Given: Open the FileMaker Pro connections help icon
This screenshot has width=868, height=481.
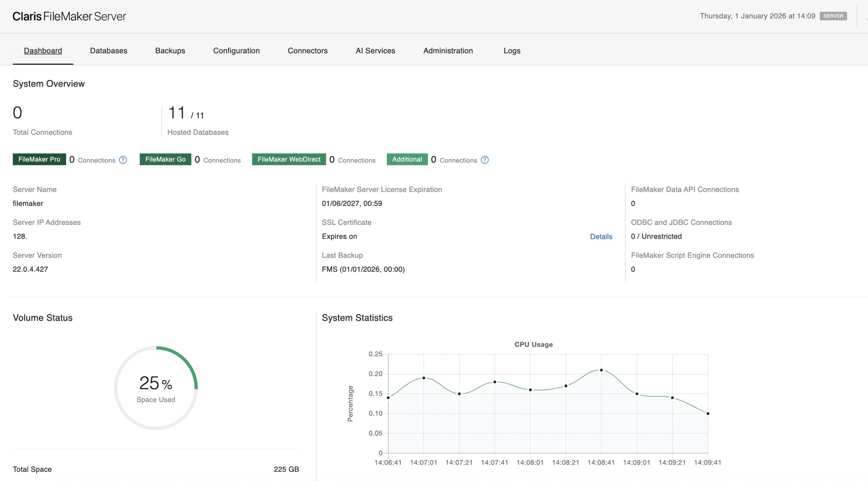Looking at the screenshot, I should pyautogui.click(x=123, y=160).
